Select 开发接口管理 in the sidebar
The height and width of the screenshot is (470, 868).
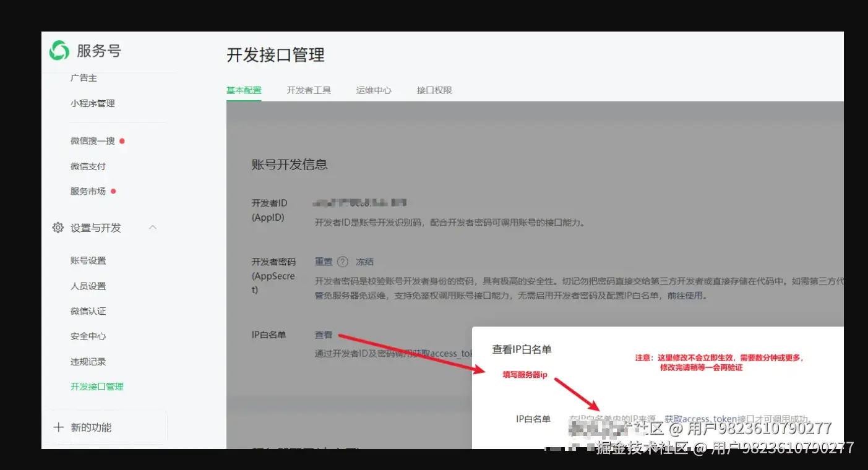point(97,387)
